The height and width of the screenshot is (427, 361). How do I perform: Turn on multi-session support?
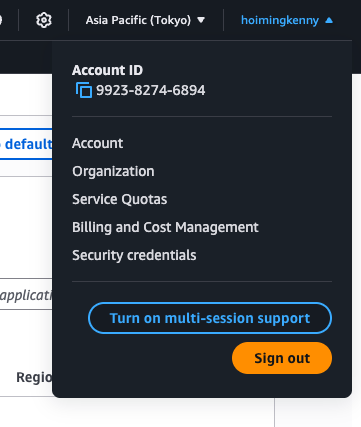pos(210,318)
